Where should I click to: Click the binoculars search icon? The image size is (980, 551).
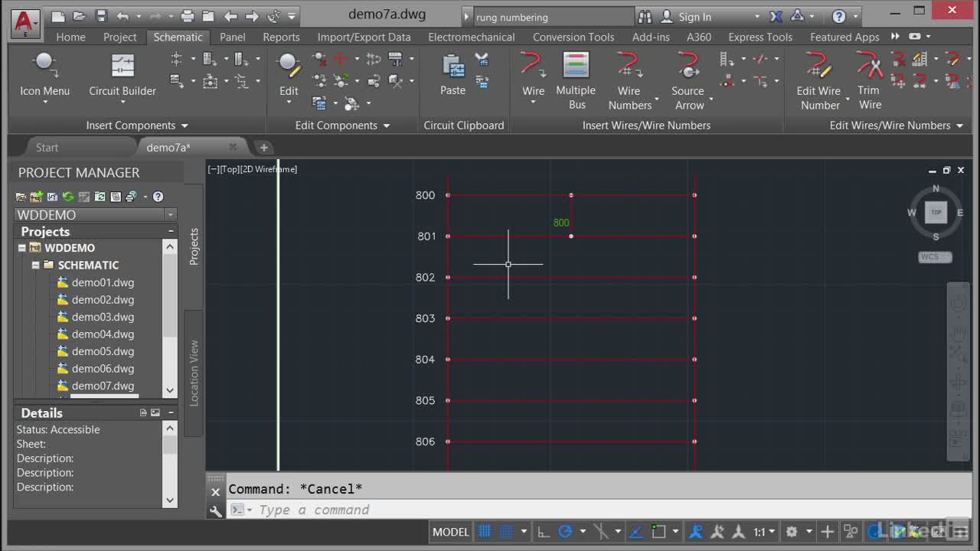coord(645,16)
